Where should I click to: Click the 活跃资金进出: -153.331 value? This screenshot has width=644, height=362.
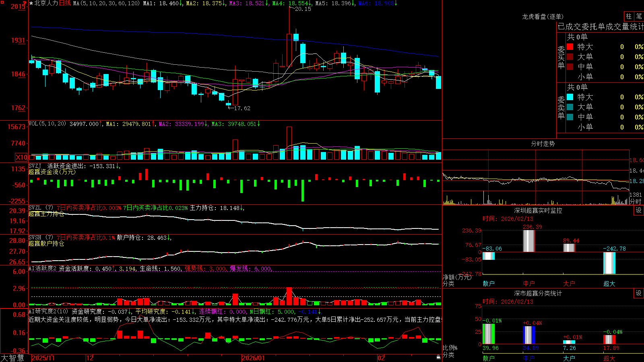pos(81,166)
